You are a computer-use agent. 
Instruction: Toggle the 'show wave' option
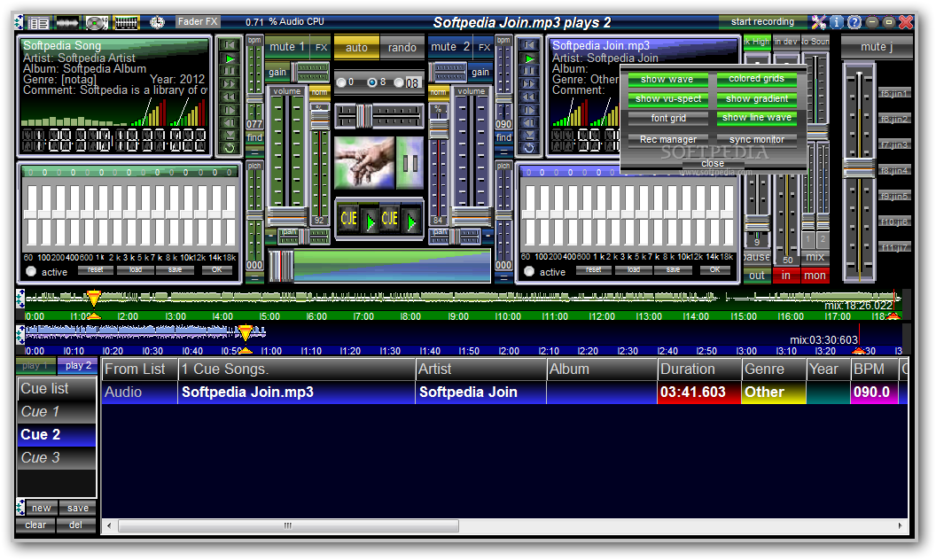[x=667, y=80]
